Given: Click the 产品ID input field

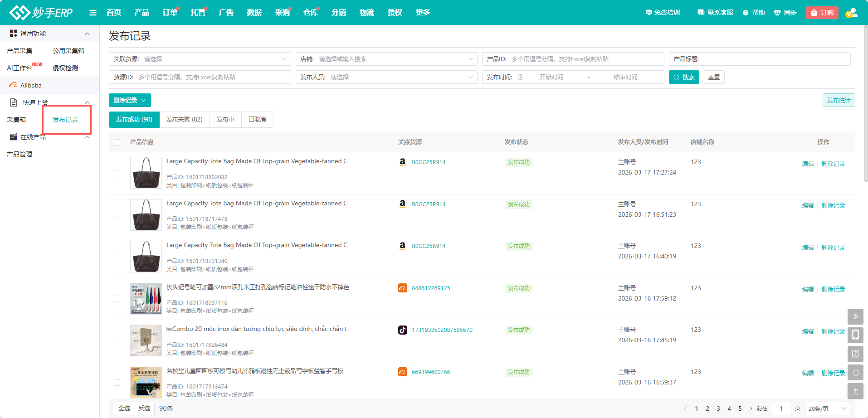Looking at the screenshot, I should (x=585, y=59).
